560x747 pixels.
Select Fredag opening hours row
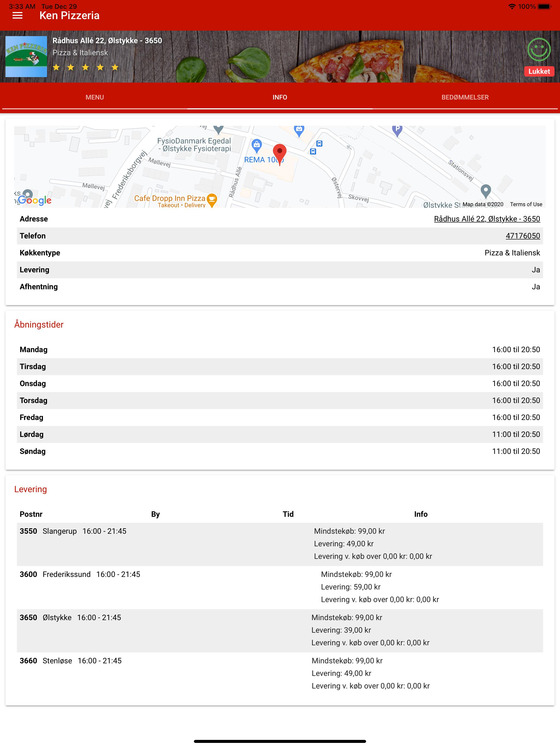click(x=280, y=418)
